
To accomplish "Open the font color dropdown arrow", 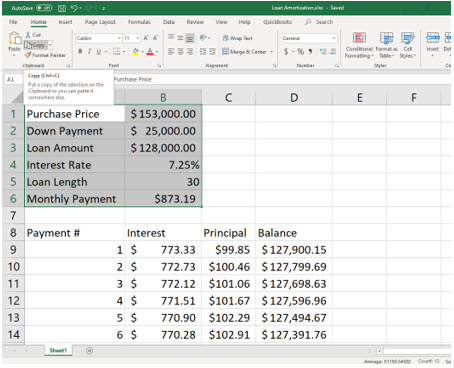I will coord(157,52).
